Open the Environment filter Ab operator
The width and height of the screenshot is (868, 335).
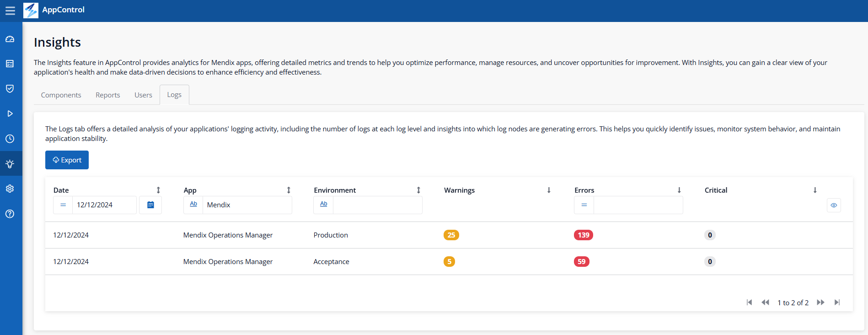pyautogui.click(x=324, y=205)
